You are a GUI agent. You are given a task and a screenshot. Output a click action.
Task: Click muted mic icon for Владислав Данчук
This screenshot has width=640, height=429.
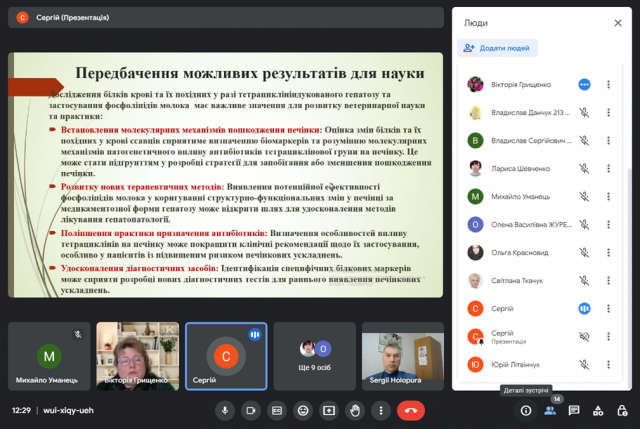tap(584, 112)
